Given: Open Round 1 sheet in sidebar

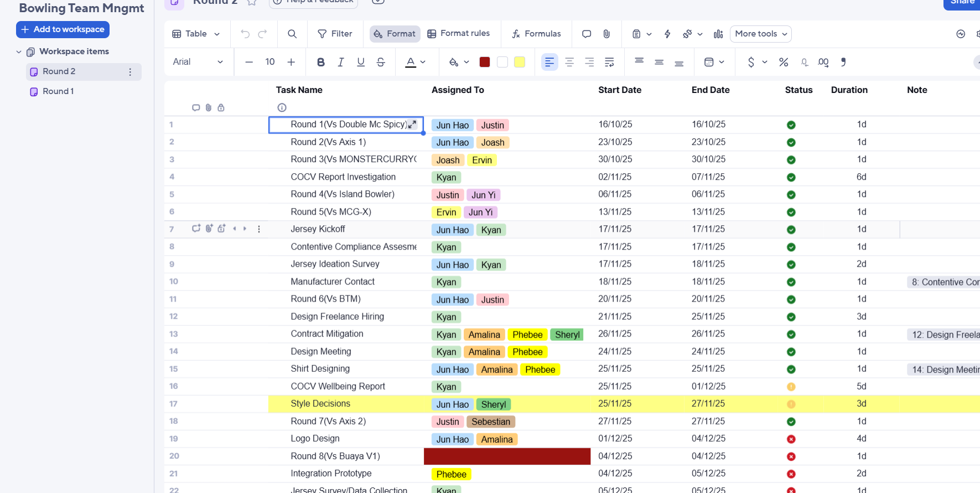Looking at the screenshot, I should [x=58, y=91].
